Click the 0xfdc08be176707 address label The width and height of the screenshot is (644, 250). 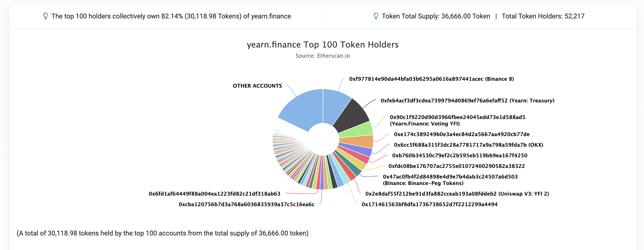[x=456, y=166]
